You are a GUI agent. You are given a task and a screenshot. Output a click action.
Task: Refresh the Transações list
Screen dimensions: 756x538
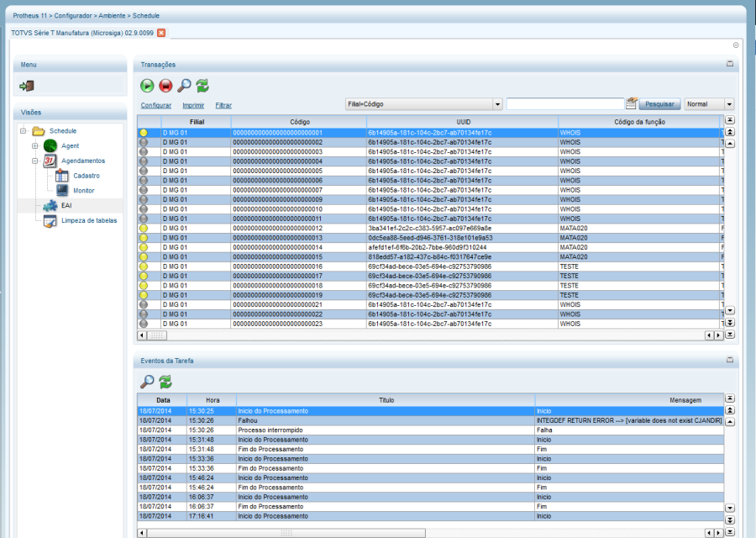(202, 86)
